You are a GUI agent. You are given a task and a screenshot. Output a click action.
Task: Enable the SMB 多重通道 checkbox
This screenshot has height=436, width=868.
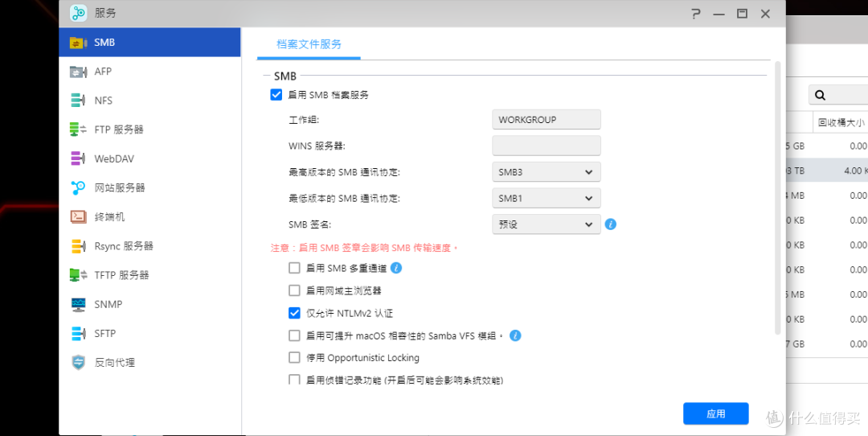[294, 268]
